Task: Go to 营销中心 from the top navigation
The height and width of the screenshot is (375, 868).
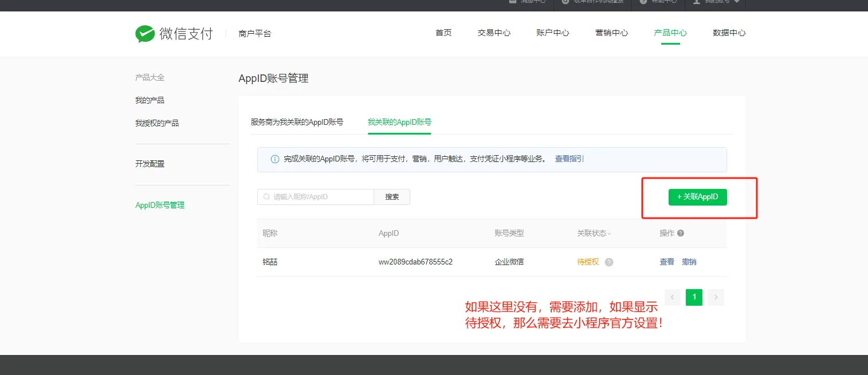Action: point(611,33)
